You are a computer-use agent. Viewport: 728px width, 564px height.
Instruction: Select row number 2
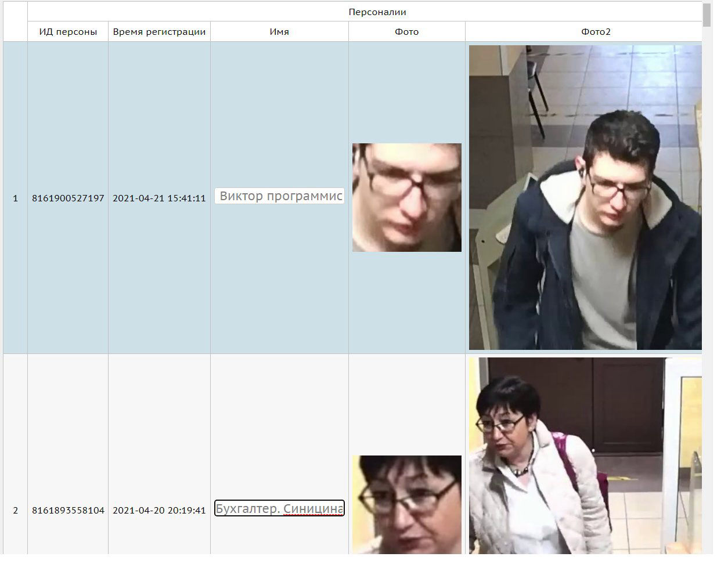(x=15, y=511)
